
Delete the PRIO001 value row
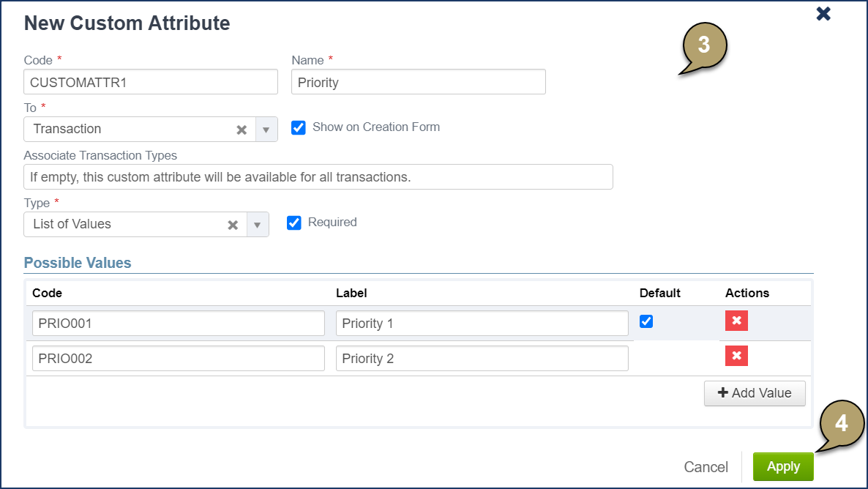click(736, 321)
